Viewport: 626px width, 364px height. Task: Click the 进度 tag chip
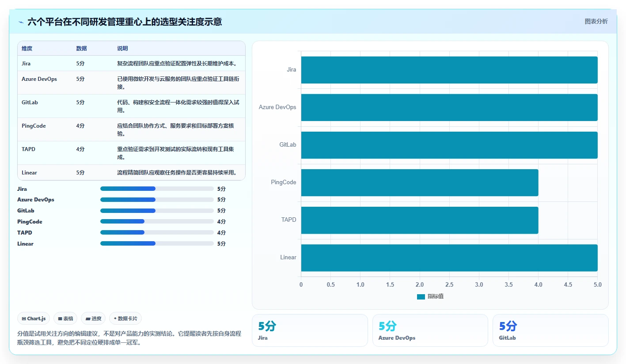click(93, 318)
